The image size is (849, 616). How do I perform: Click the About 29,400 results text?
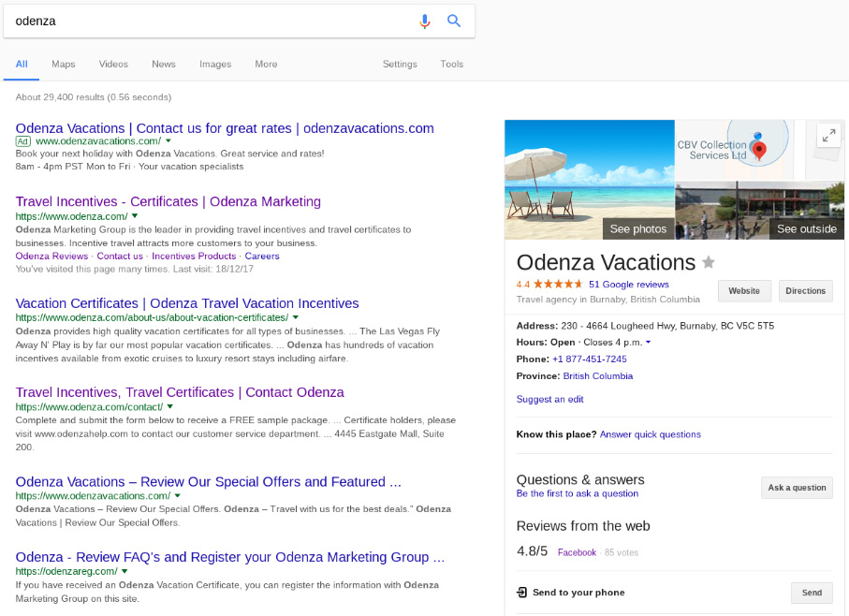(x=93, y=96)
